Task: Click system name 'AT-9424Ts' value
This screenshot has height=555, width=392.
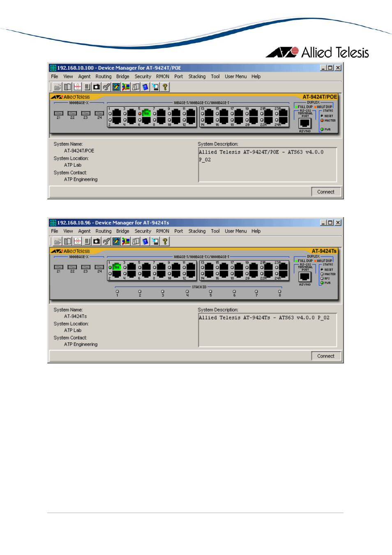Action: point(76,317)
